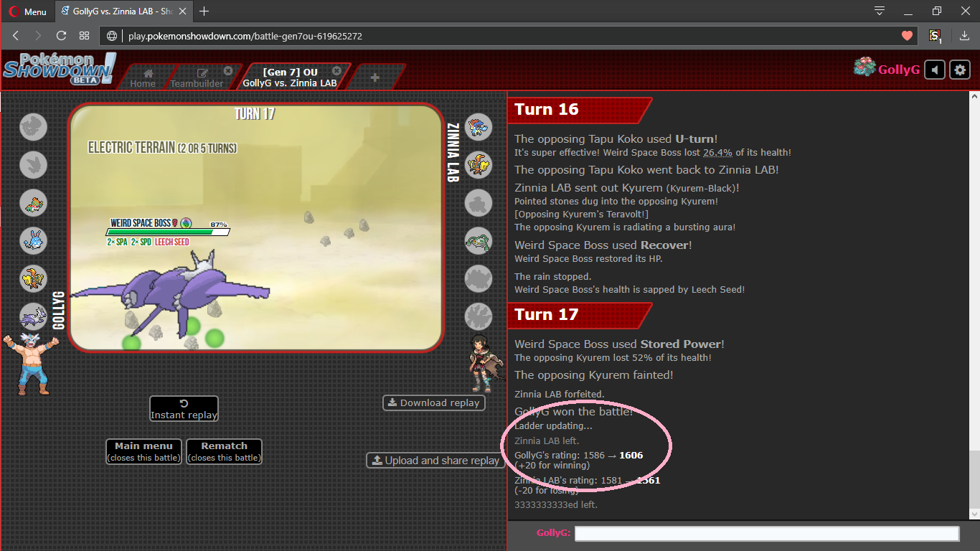Open the browser downloads panel
This screenshot has height=551, width=980.
coord(964,35)
